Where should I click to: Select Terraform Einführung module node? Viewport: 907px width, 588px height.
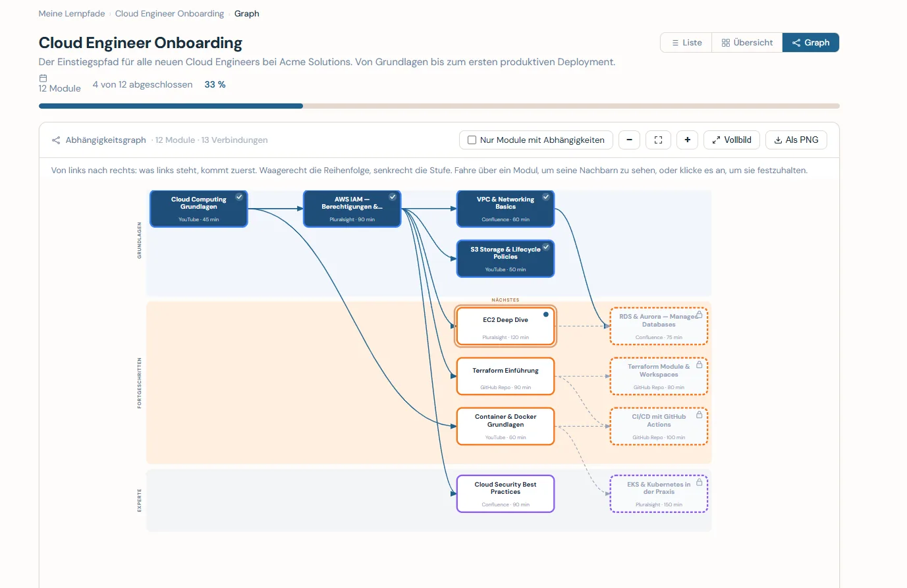[x=505, y=376]
